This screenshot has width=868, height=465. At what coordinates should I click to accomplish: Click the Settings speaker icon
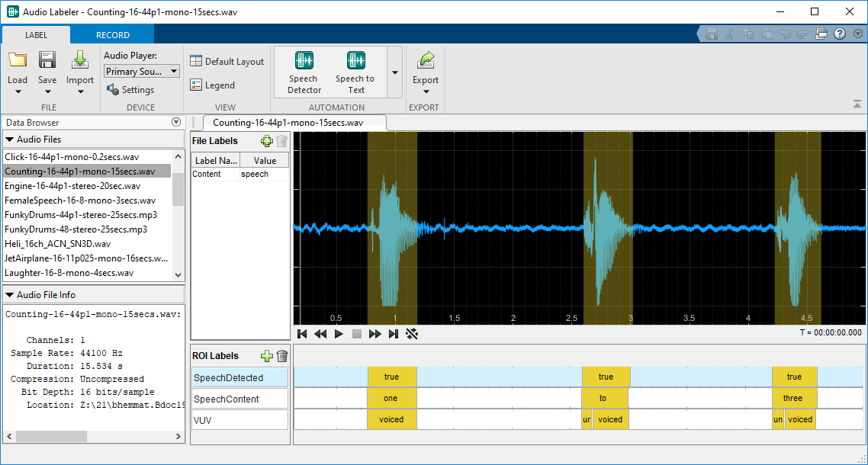coord(112,90)
